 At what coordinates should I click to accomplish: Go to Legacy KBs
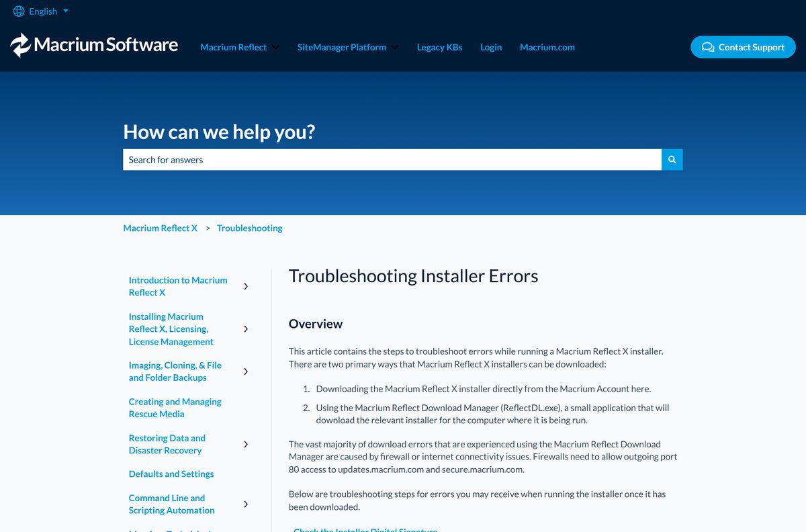[439, 47]
